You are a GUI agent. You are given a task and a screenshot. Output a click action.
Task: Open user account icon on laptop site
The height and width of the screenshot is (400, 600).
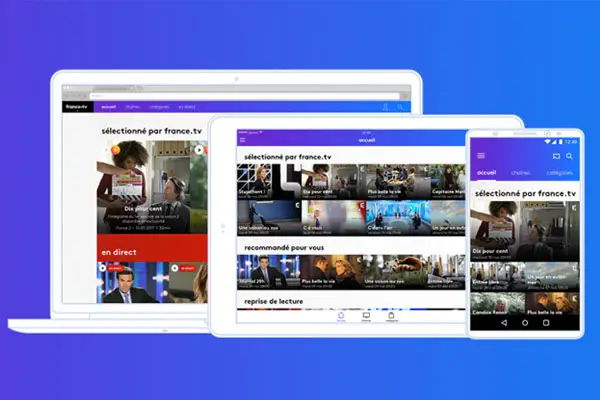[385, 107]
